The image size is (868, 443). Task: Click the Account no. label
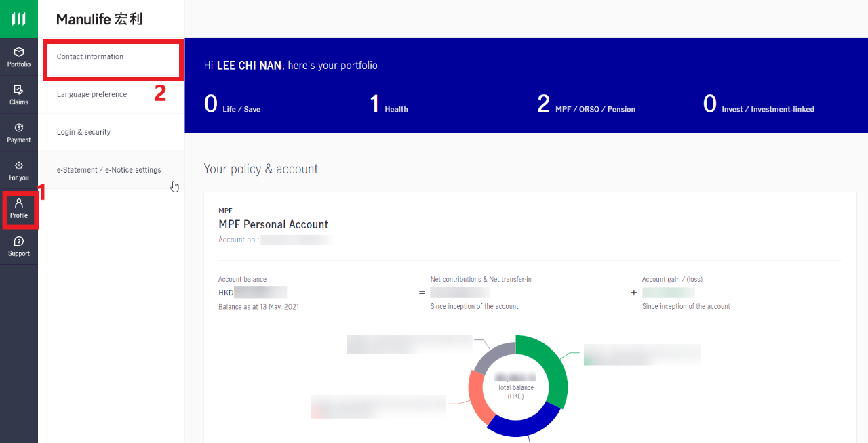pos(239,240)
